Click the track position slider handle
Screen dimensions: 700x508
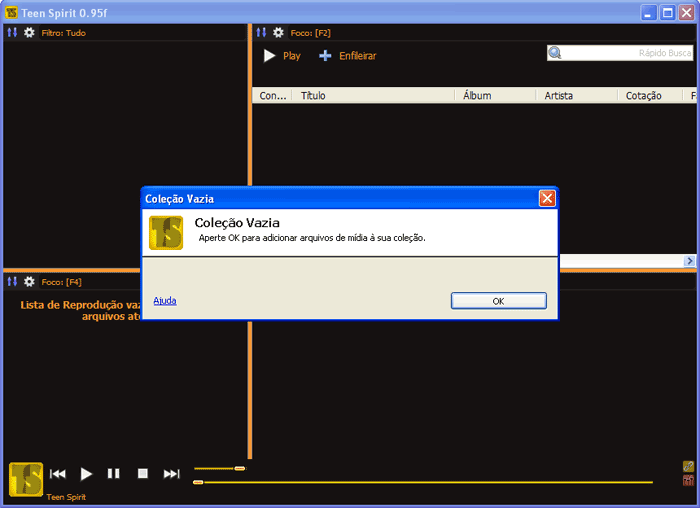coord(198,482)
